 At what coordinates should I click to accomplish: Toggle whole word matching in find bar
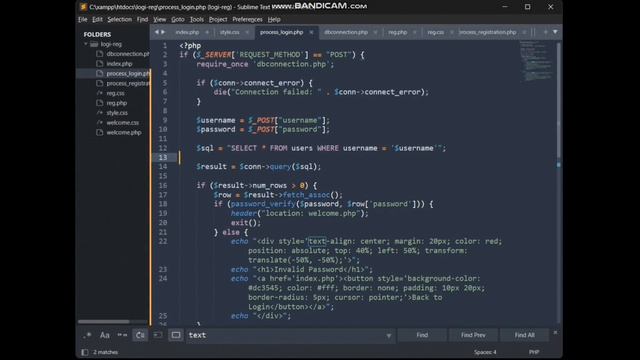point(122,335)
